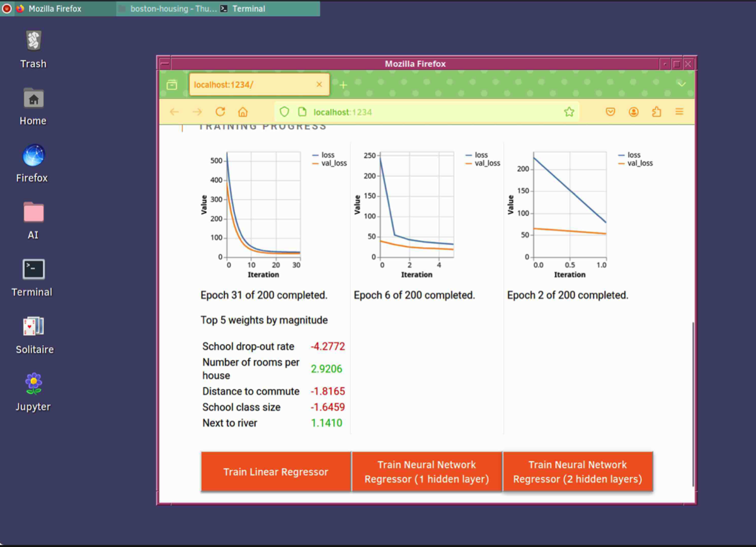This screenshot has width=756, height=547.
Task: Open the Jupyter desktop icon
Action: point(33,391)
